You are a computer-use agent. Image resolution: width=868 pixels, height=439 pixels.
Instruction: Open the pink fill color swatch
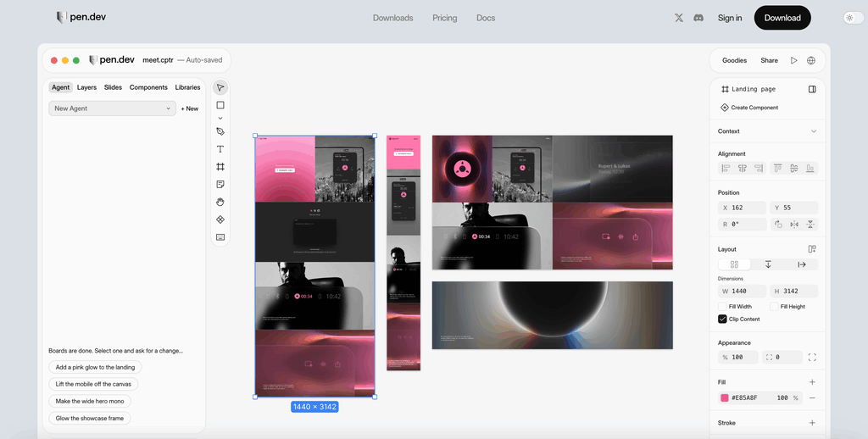tap(724, 398)
